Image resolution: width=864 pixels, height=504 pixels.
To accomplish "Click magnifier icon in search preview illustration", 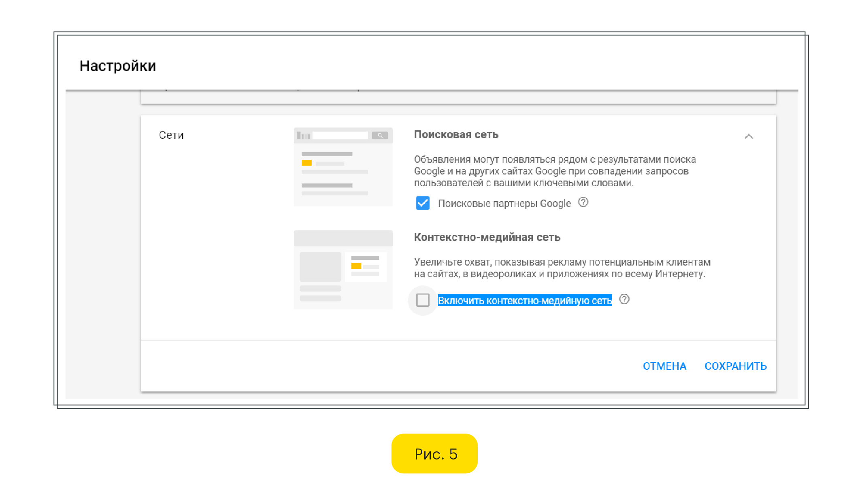I will 380,135.
